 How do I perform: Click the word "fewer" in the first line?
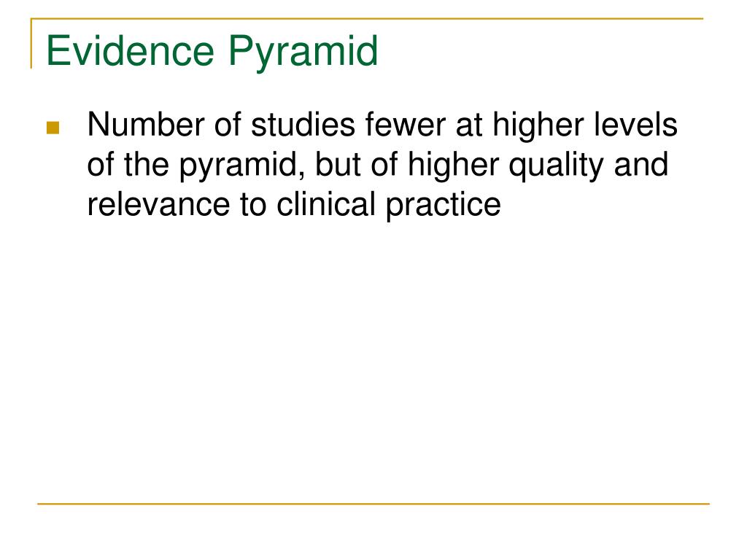click(406, 125)
